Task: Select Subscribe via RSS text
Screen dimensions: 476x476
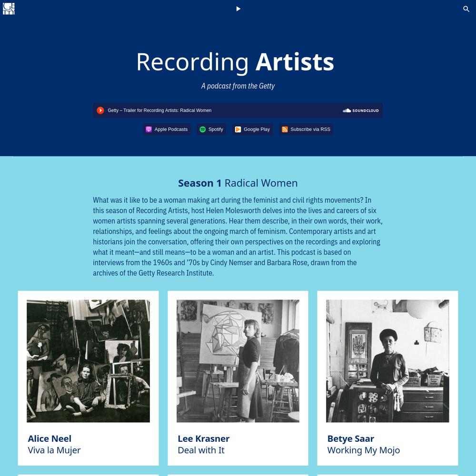Action: [x=310, y=129]
